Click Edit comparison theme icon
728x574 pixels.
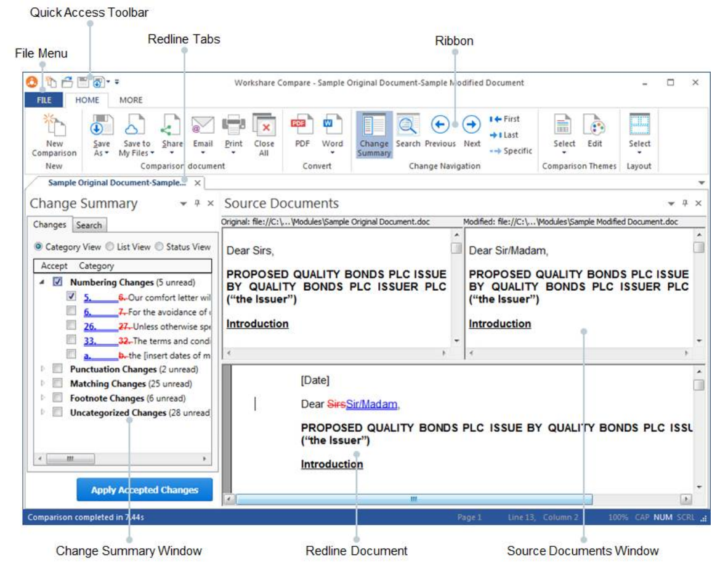[x=595, y=131]
